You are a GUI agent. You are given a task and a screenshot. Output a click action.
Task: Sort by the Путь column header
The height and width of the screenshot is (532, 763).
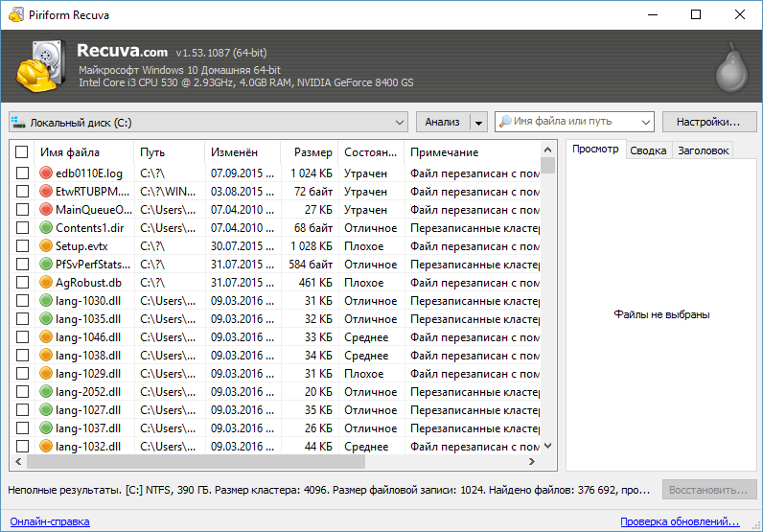[170, 152]
